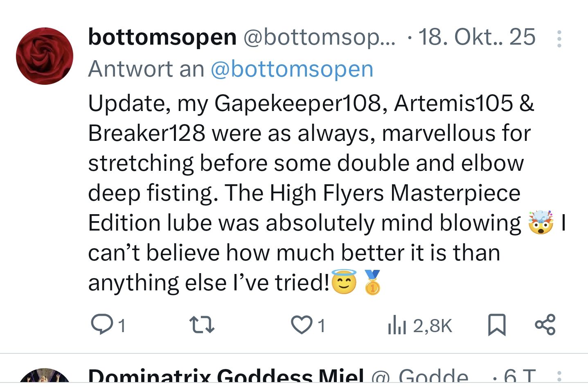Open the red rose profile avatar

[x=45, y=56]
